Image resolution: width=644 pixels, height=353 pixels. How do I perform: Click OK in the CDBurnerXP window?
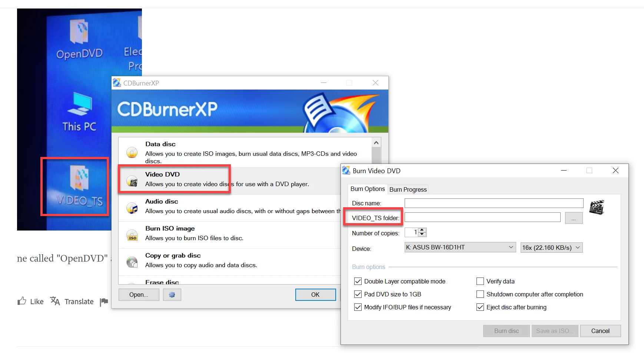pos(315,295)
